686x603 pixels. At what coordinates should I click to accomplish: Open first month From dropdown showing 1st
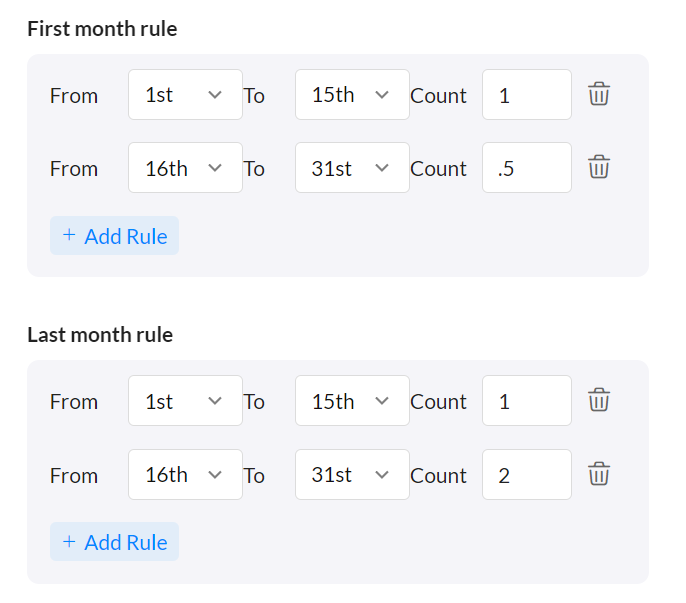pos(185,95)
